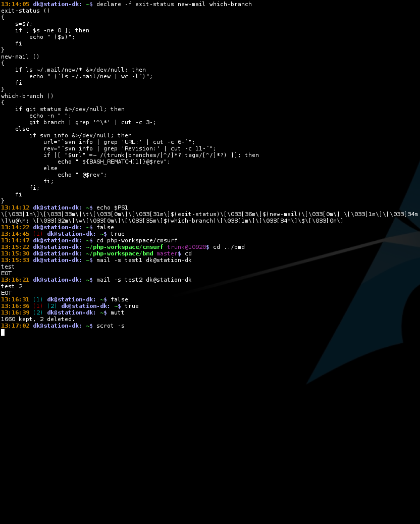Click the line 's=$?;'
The height and width of the screenshot is (524, 420).
click(24, 24)
